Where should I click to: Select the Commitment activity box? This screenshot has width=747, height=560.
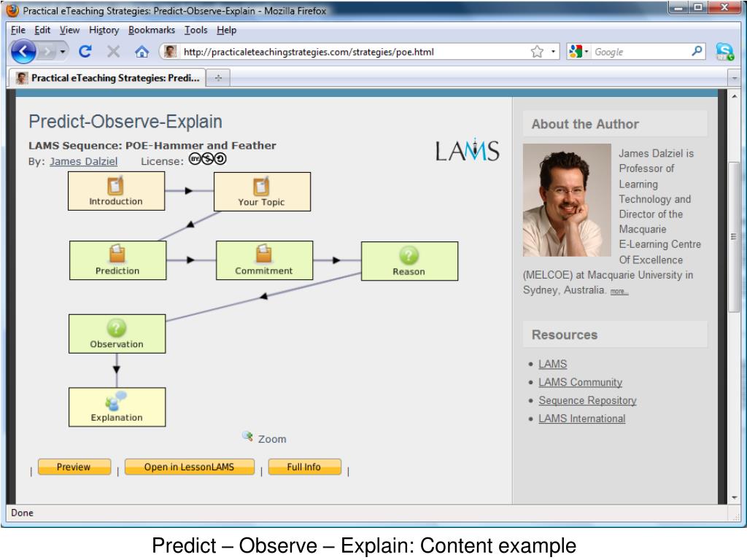(264, 260)
